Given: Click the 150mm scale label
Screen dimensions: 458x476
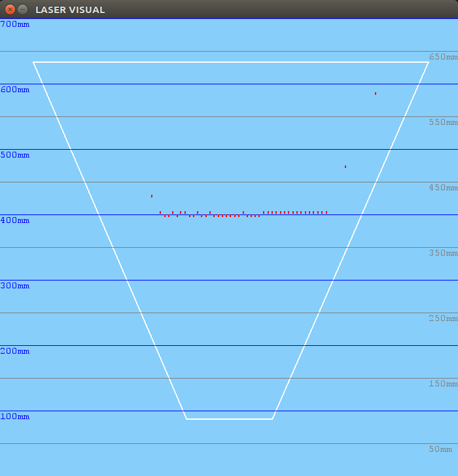Looking at the screenshot, I should [443, 384].
